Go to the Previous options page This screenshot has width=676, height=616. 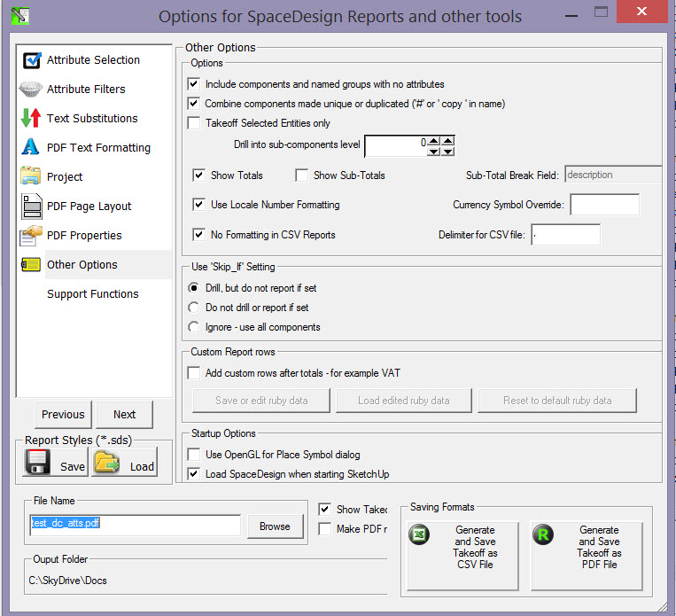point(63,415)
